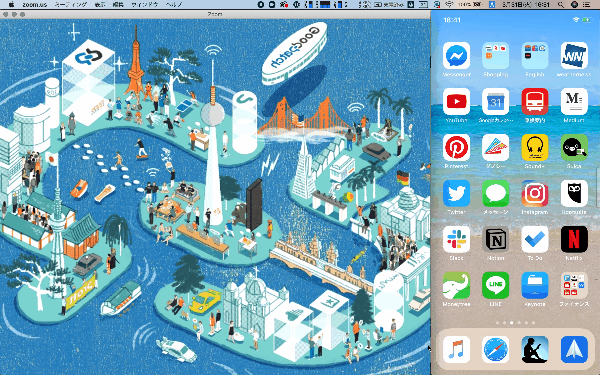The image size is (600, 375).
Task: Open the Pinterest app
Action: tap(457, 147)
